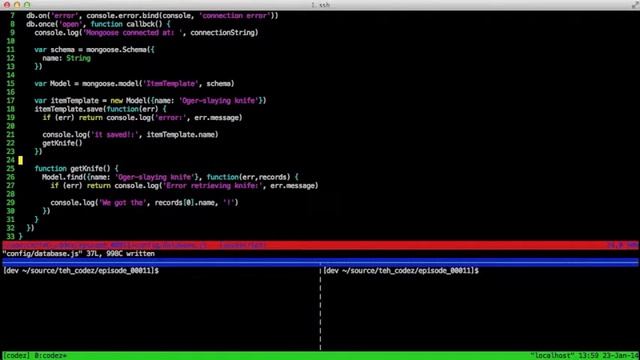This screenshot has height=360, width=640.
Task: Click 'Mongoose connected at: ' string
Action: 133,33
